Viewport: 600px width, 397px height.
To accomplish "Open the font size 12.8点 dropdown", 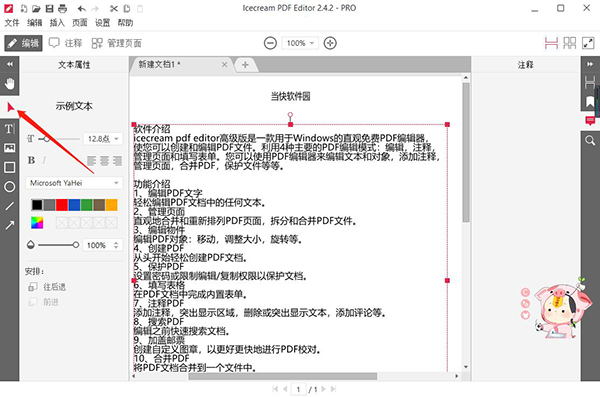I will click(103, 139).
